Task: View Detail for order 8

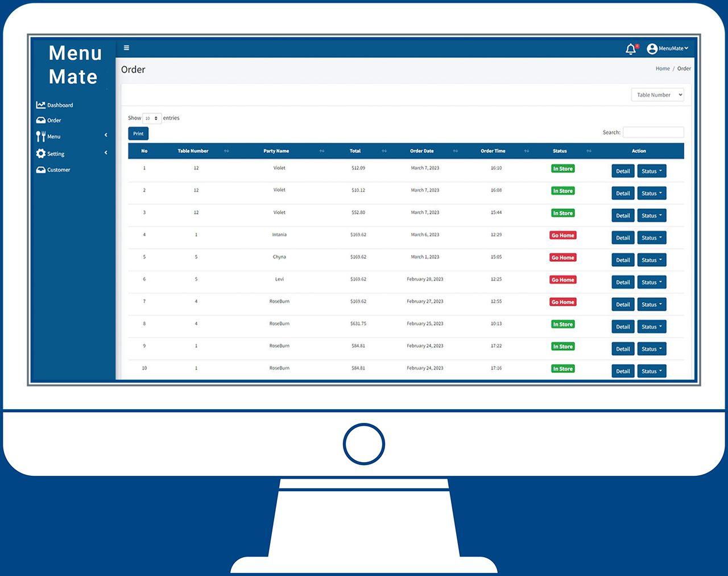Action: (623, 327)
